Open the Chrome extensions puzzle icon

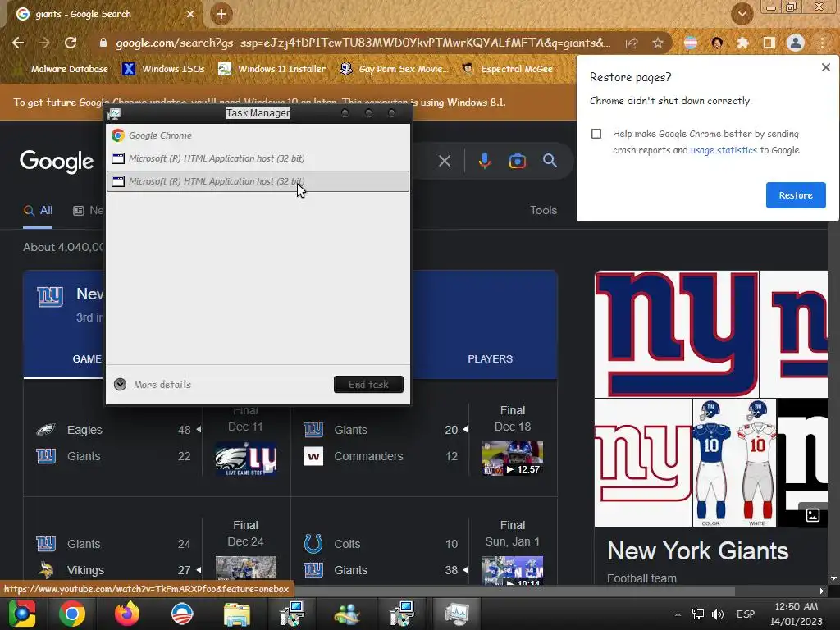742,43
